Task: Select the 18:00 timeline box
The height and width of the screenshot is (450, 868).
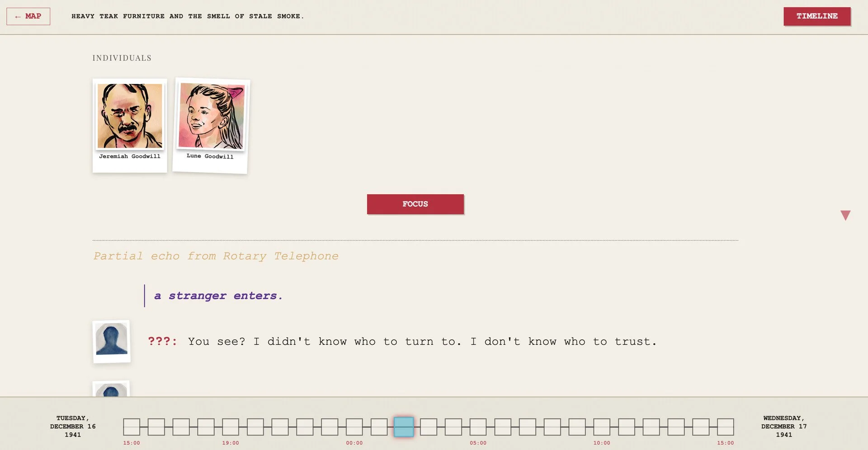Action: point(206,427)
